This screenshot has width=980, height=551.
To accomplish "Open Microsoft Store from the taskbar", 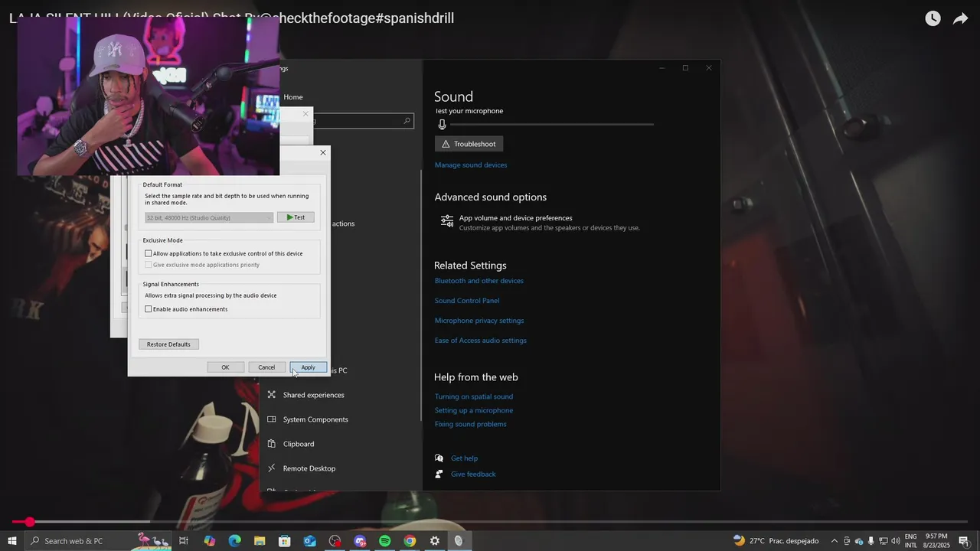I will coord(285,541).
